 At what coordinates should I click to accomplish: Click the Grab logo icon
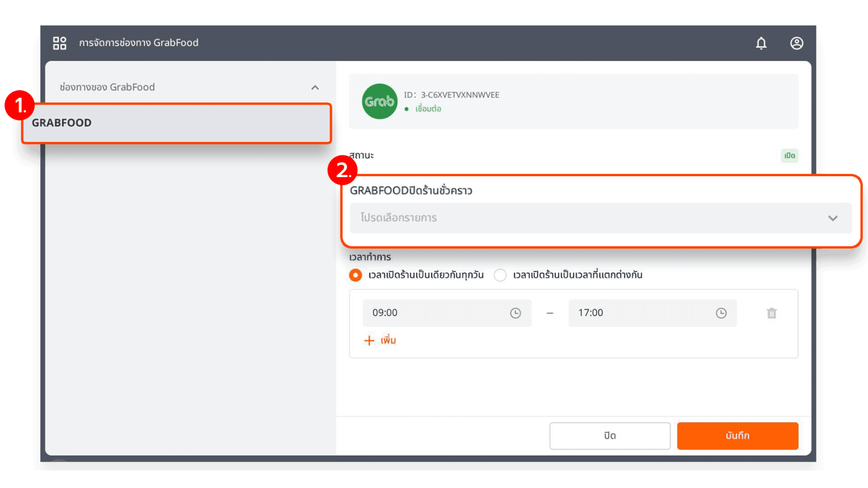point(379,101)
